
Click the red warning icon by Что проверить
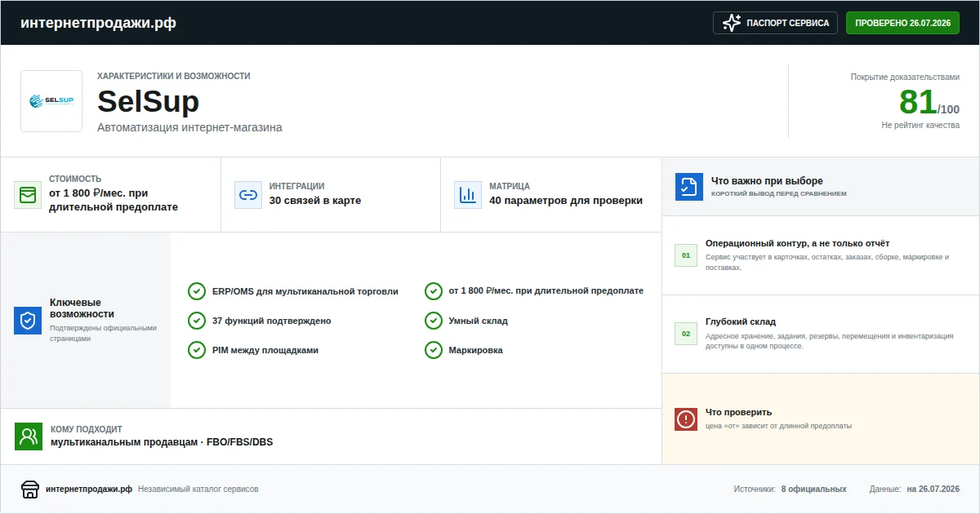coord(686,419)
